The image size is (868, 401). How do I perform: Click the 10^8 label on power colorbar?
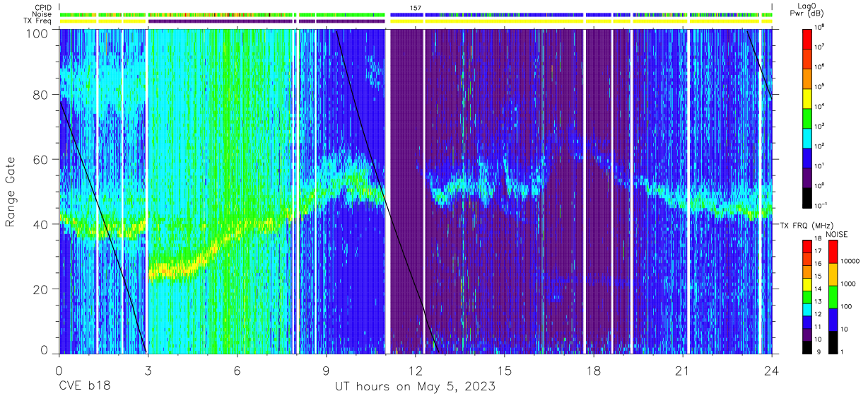tap(820, 27)
